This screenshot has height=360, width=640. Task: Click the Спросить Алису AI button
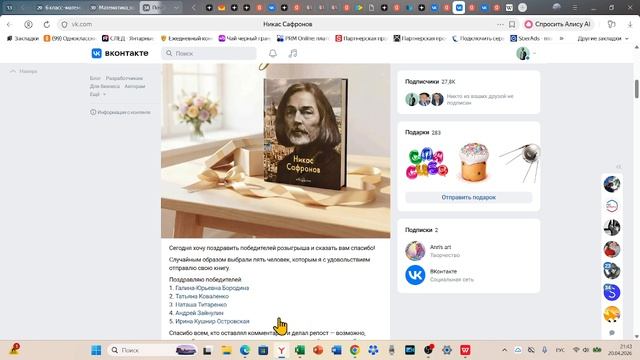pyautogui.click(x=558, y=24)
